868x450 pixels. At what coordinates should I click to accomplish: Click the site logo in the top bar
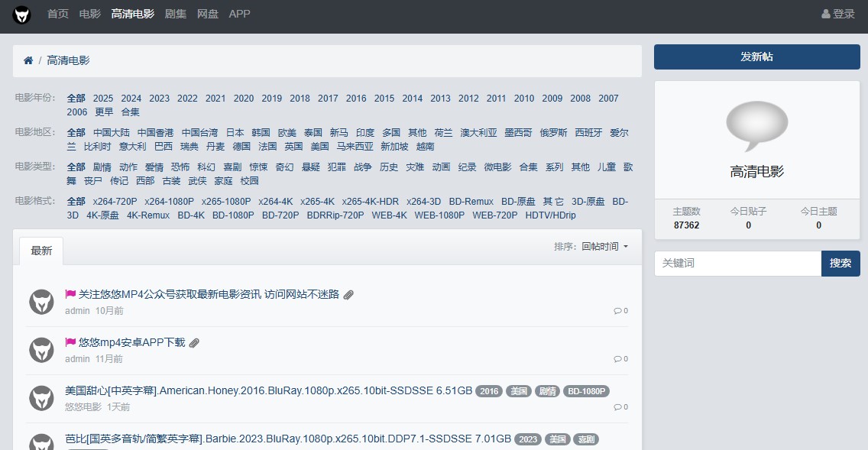pyautogui.click(x=22, y=15)
